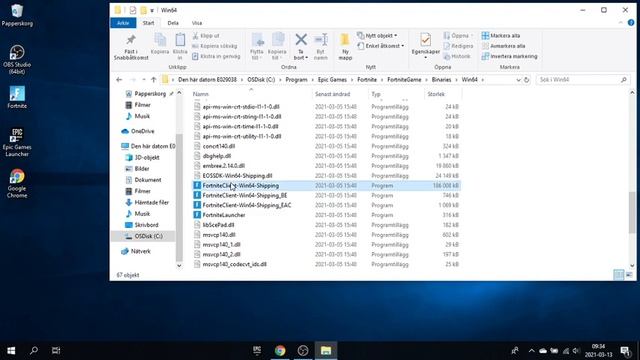Click the Explorer help question icon
640x360 pixels.
pos(631,23)
